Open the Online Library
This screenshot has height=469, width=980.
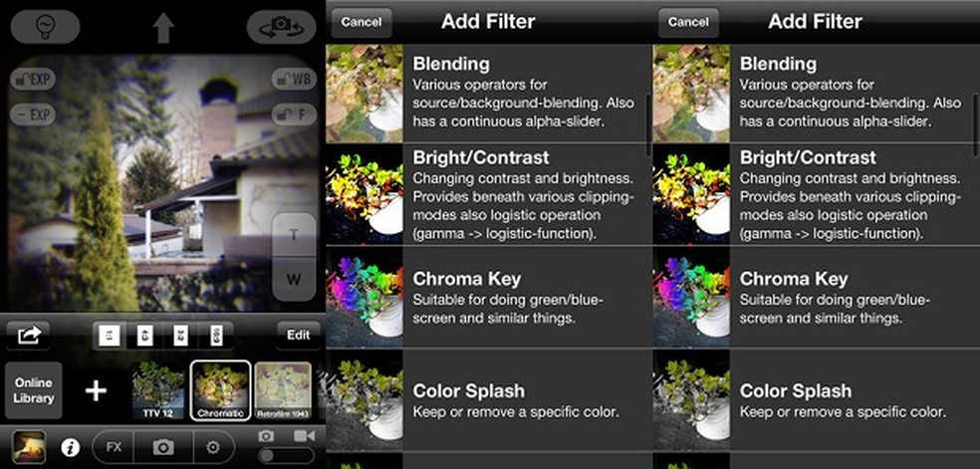[x=34, y=390]
